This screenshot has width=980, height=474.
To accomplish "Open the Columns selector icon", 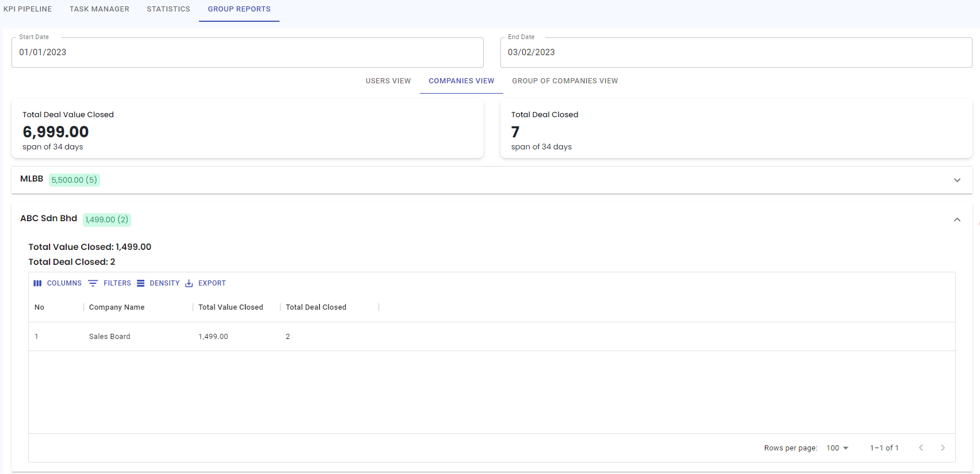I will [38, 283].
